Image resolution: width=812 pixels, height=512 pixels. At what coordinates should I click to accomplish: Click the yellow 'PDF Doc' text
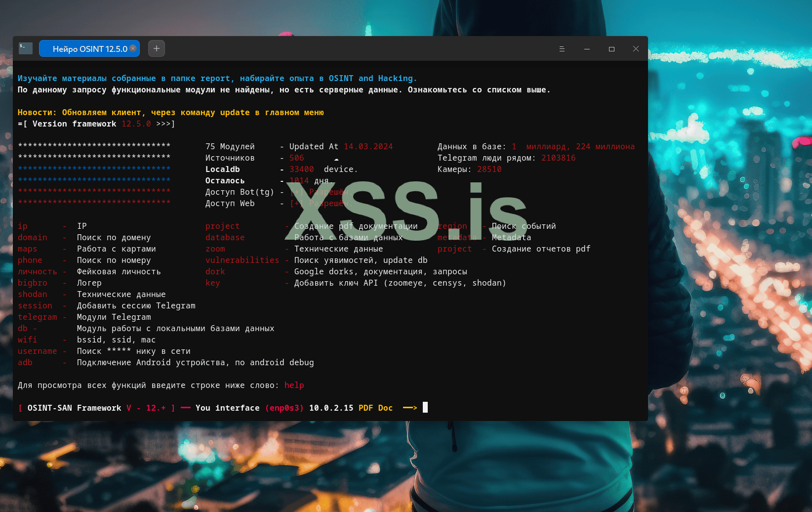pyautogui.click(x=376, y=408)
